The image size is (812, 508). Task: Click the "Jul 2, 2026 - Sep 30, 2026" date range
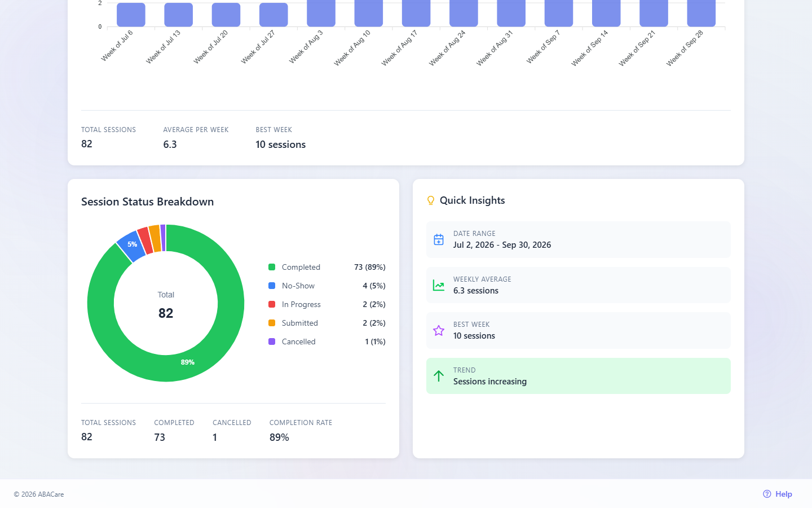point(502,245)
